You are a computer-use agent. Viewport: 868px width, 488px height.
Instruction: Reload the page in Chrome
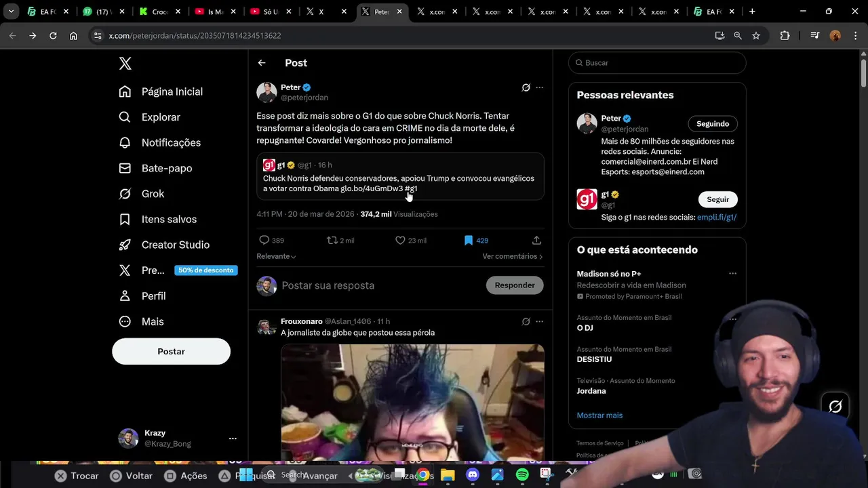point(53,35)
